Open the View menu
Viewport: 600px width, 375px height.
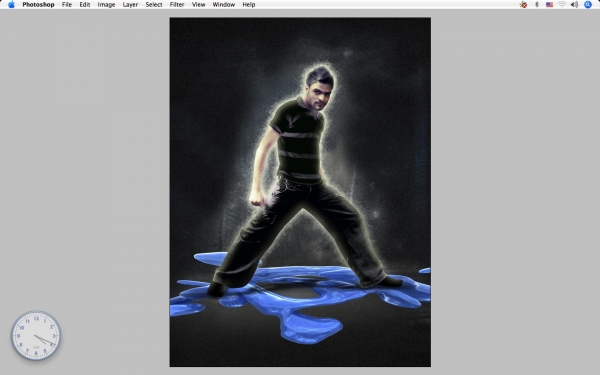[199, 5]
